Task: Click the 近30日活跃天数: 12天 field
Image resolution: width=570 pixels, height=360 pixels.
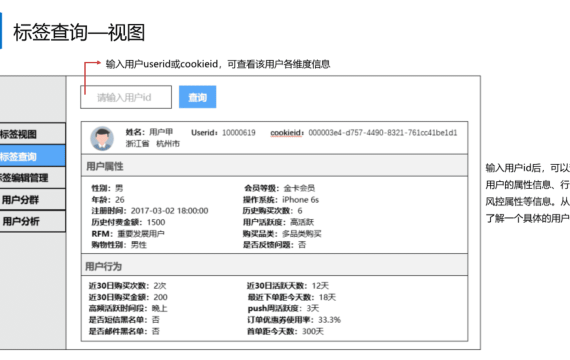Action: 288,285
